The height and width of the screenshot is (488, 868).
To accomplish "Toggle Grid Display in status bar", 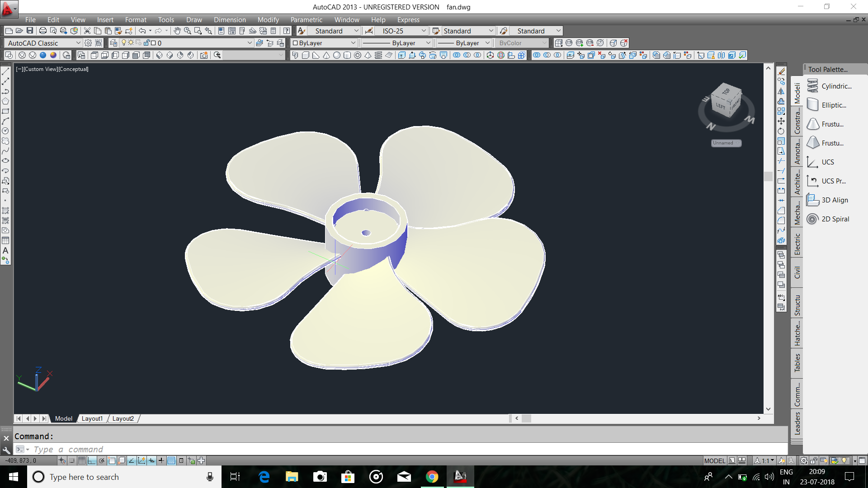I will click(x=82, y=460).
